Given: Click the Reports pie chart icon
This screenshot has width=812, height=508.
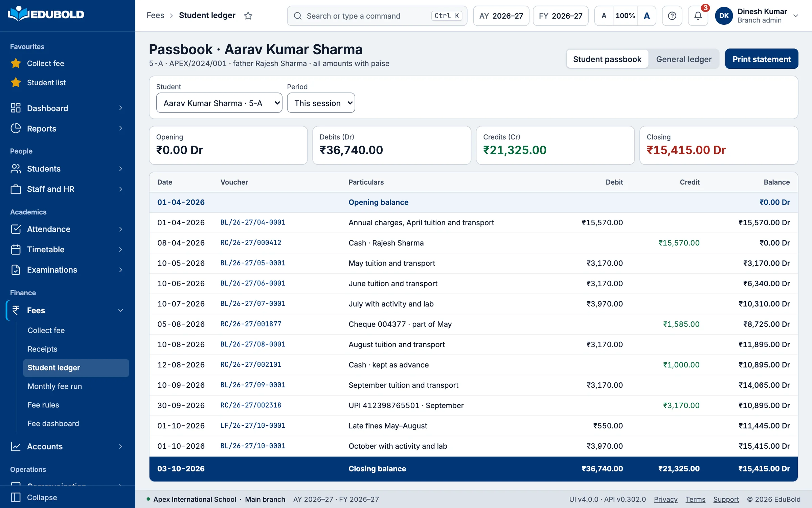Looking at the screenshot, I should click(16, 128).
